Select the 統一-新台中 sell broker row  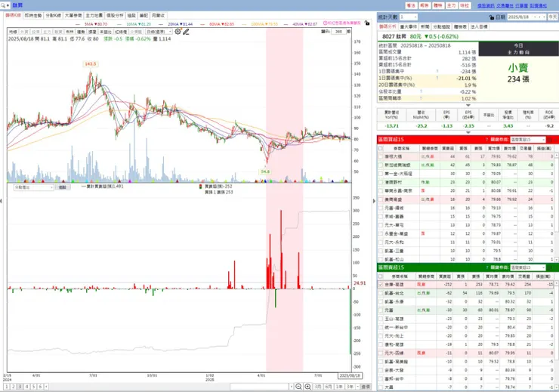466,327
